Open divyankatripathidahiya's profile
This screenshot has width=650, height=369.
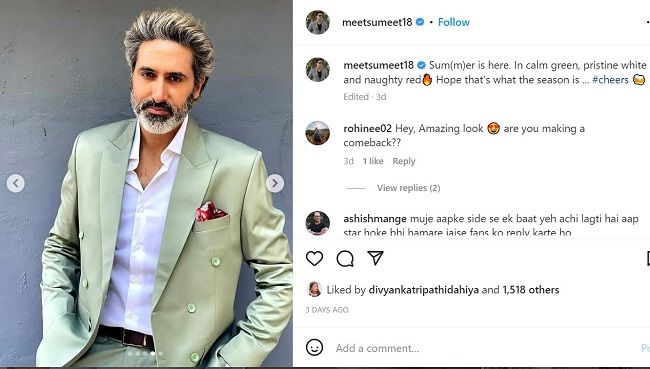[x=424, y=290]
